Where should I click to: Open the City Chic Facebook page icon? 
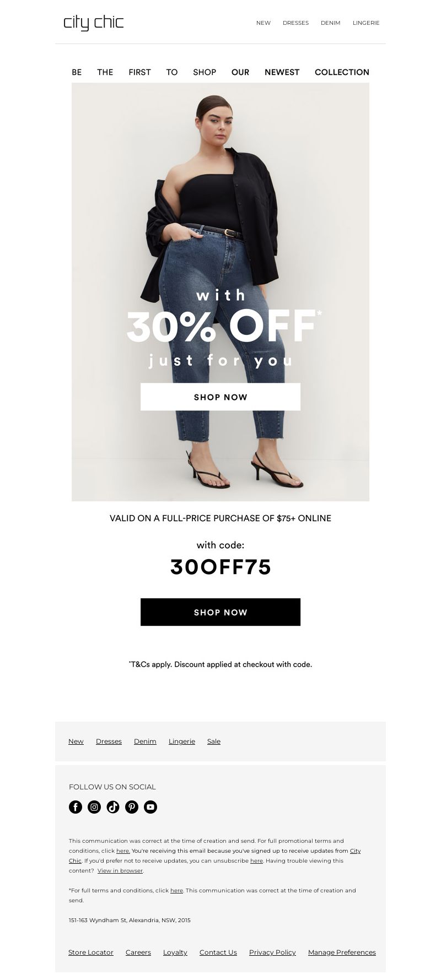pyautogui.click(x=76, y=807)
